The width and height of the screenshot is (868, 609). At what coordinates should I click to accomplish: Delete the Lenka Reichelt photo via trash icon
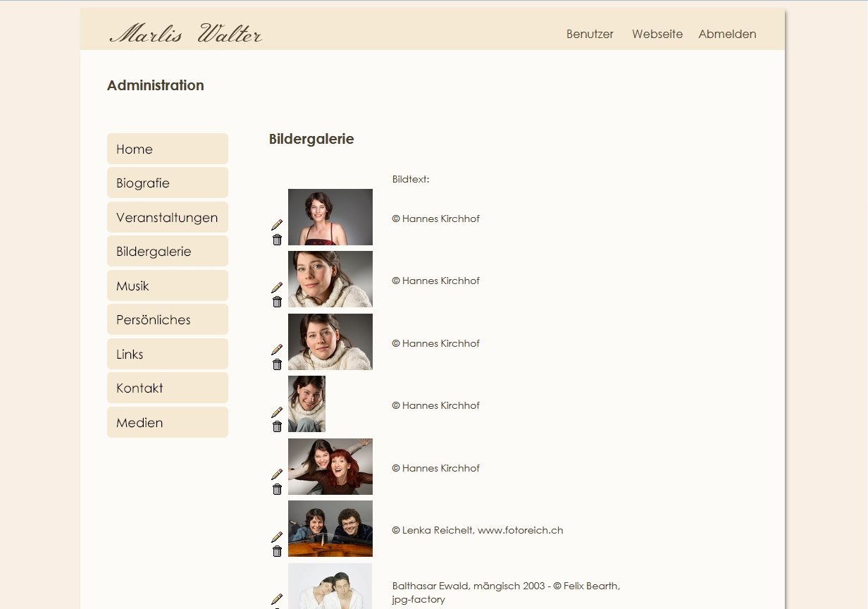click(277, 551)
